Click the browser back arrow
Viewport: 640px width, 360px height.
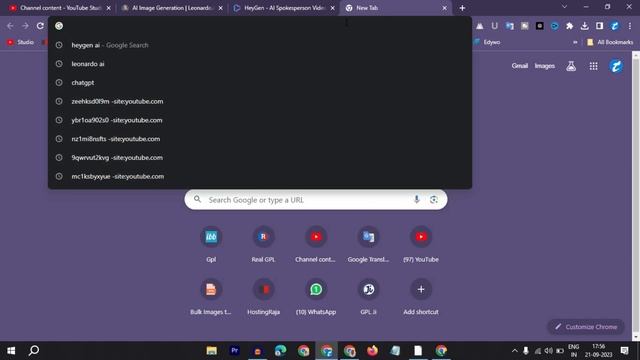10,26
